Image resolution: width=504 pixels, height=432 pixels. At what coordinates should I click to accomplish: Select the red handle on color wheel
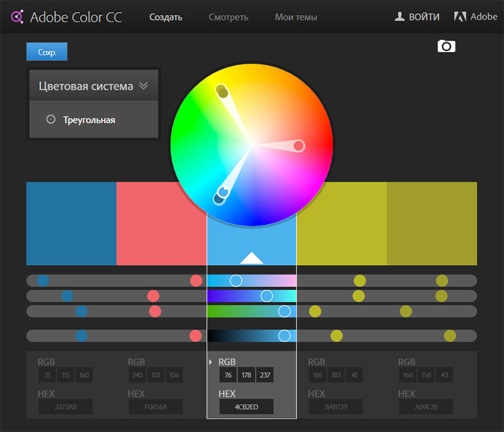click(299, 145)
